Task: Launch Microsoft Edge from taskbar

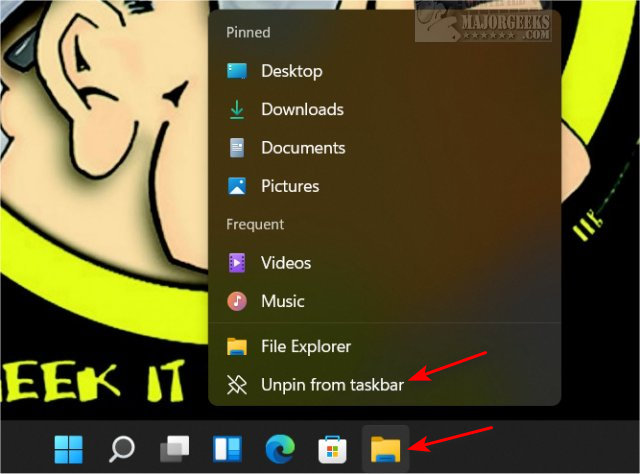Action: coord(280,449)
